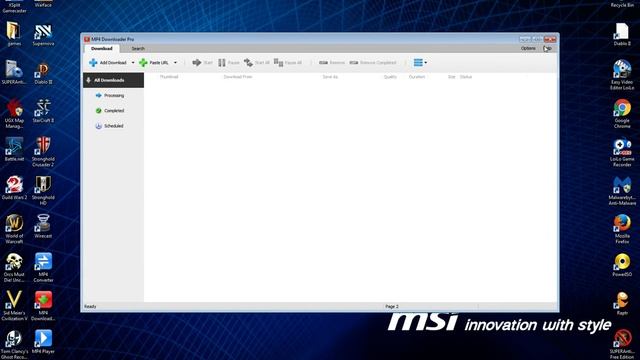The image size is (640, 360).
Task: Open the list view mode dropdown
Action: 420,62
